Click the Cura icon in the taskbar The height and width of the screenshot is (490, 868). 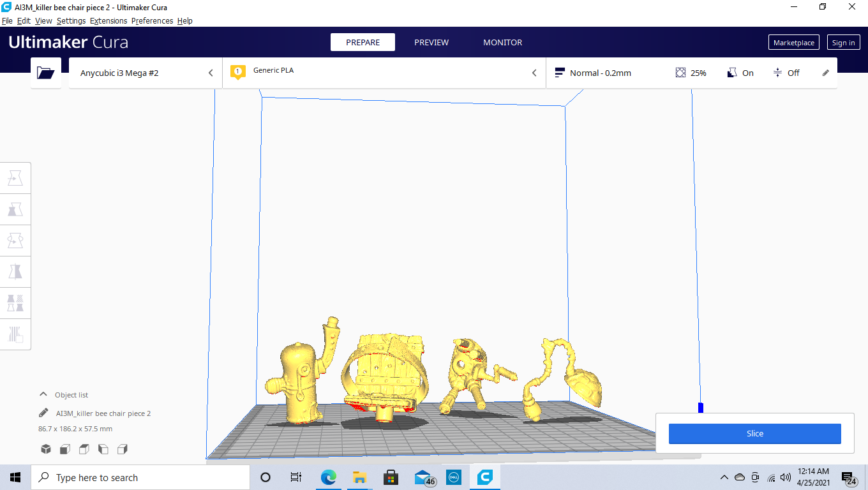coord(485,477)
